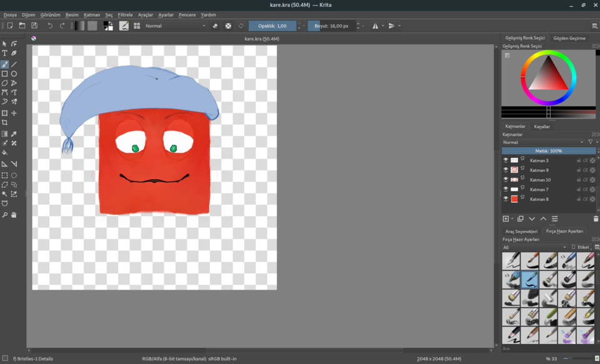Toggle lock on the Katman 9 layer
The image size is (600, 364).
click(578, 170)
